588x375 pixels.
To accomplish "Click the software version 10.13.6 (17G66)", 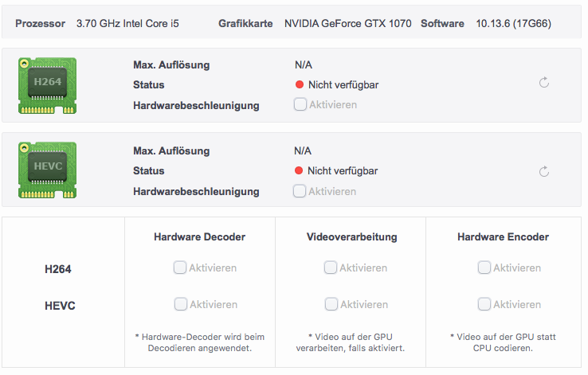I will click(x=513, y=24).
